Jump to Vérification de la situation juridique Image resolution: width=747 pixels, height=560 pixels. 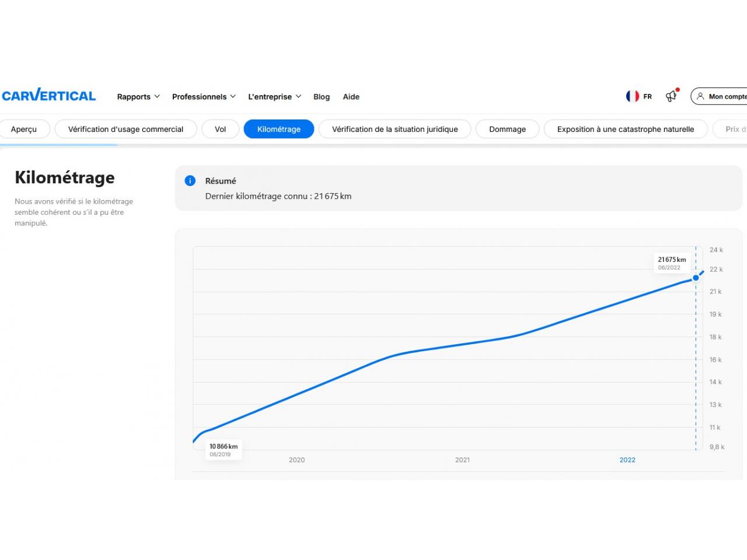395,129
